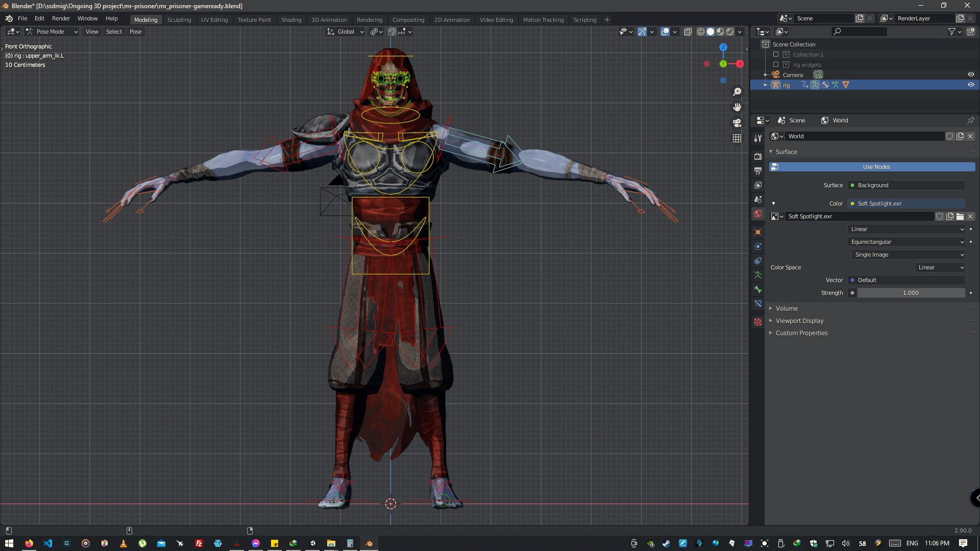Screen dimensions: 980x551
Task: Toggle fake user shield for World
Action: coord(950,136)
